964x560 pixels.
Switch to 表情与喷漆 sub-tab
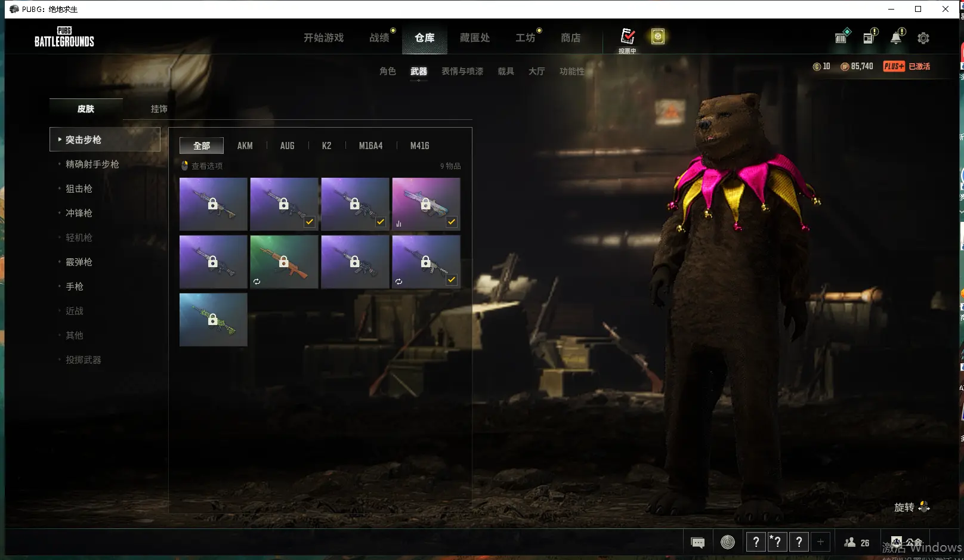(462, 71)
